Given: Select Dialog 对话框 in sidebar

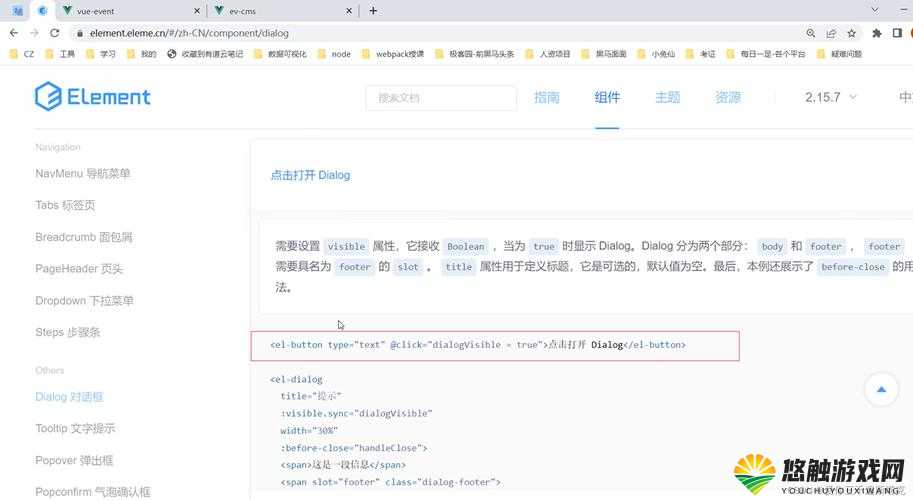Looking at the screenshot, I should point(69,396).
